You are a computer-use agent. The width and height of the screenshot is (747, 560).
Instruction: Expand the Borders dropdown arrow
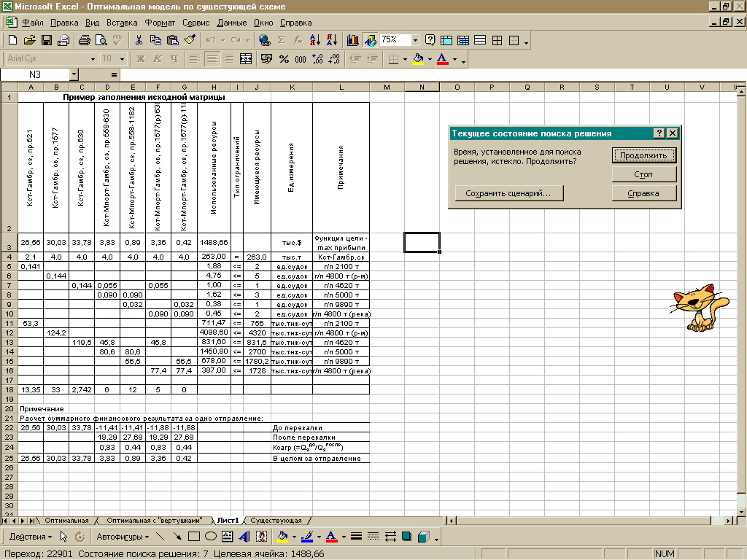405,59
